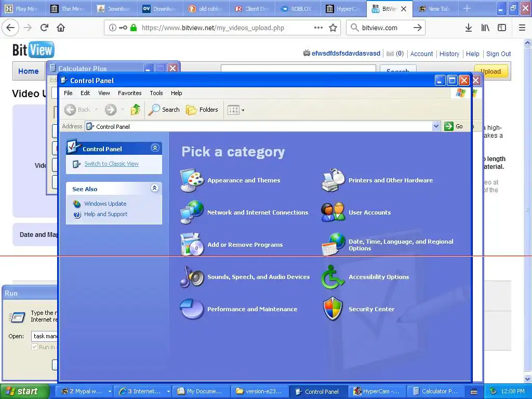Open File menu in Control Panel

[x=68, y=93]
